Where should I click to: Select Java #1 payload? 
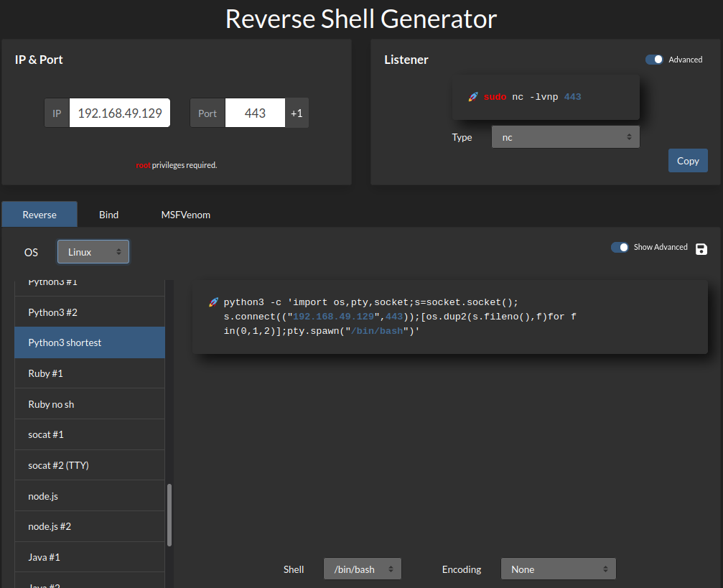[x=90, y=557]
